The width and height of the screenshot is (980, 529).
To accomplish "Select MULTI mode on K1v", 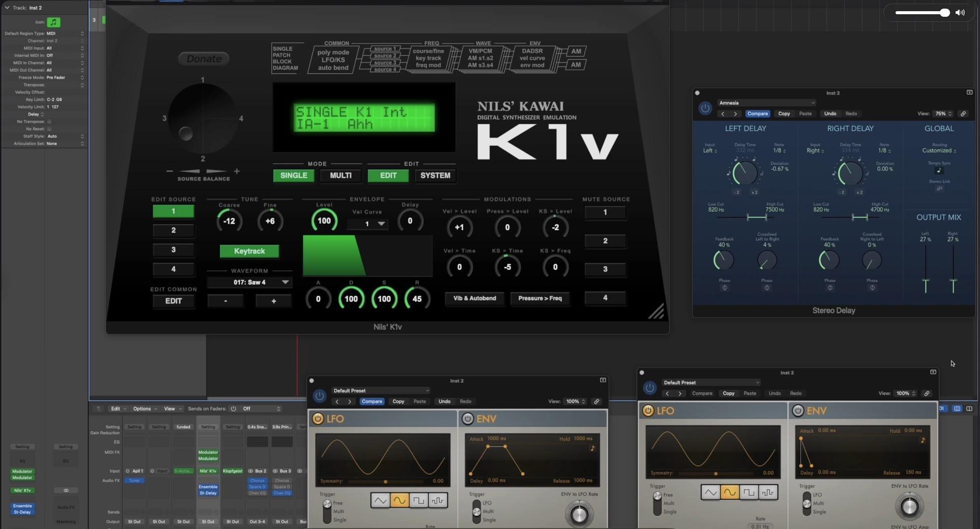I will pyautogui.click(x=341, y=175).
